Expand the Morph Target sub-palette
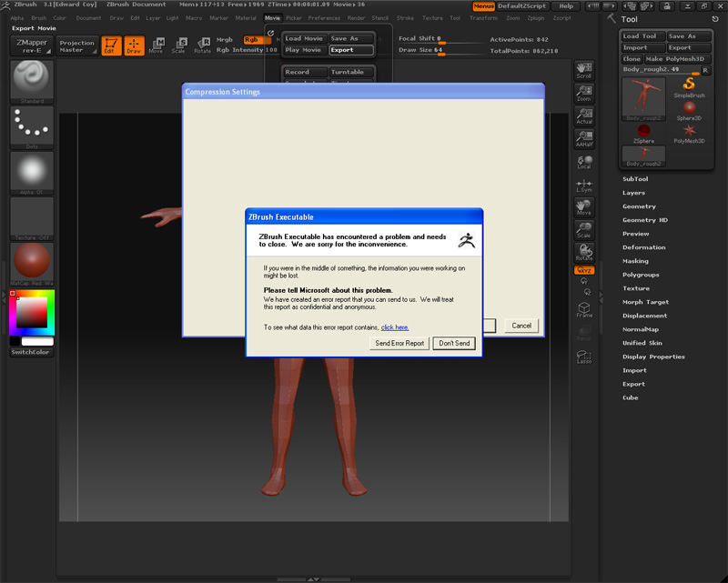This screenshot has height=583, width=728. click(645, 302)
